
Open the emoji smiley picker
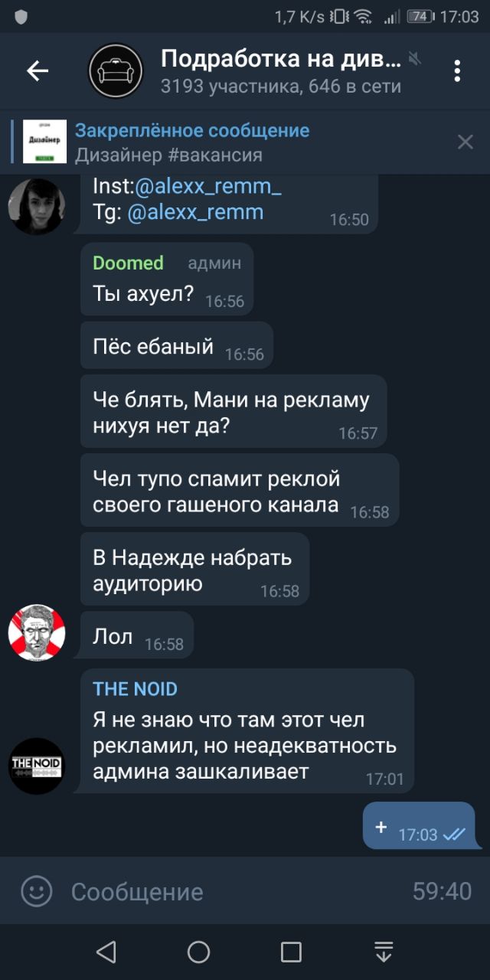pyautogui.click(x=36, y=891)
